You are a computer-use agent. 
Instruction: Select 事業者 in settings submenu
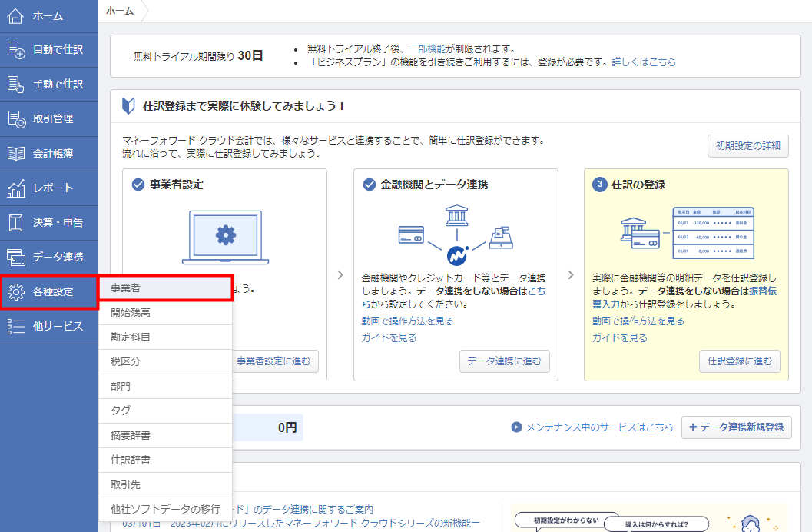165,288
